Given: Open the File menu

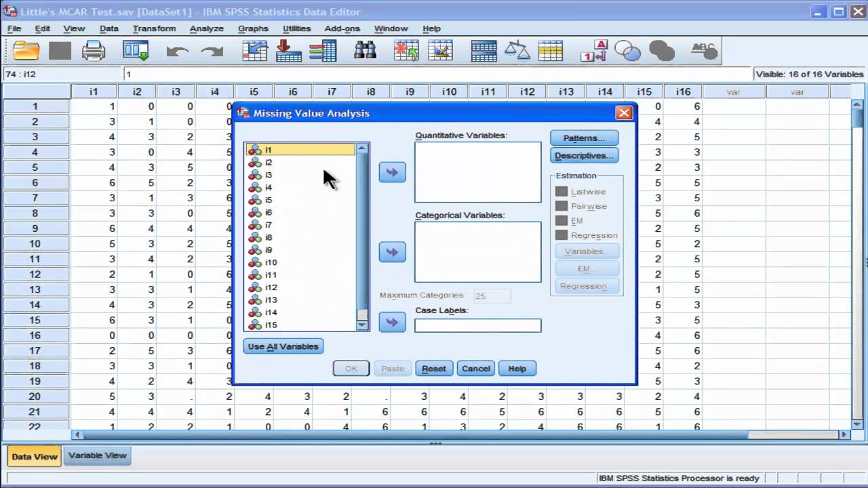Looking at the screenshot, I should coord(14,28).
